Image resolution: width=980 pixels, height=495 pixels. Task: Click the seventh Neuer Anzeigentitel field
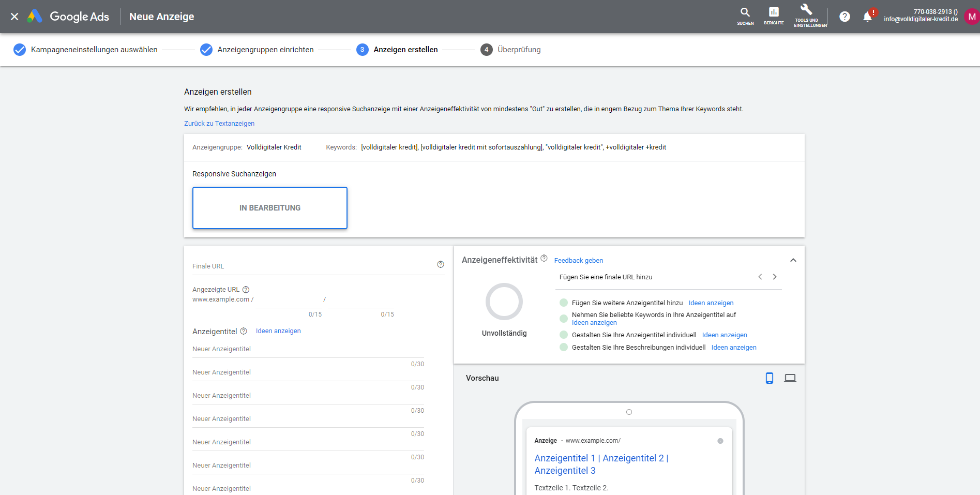[308, 488]
